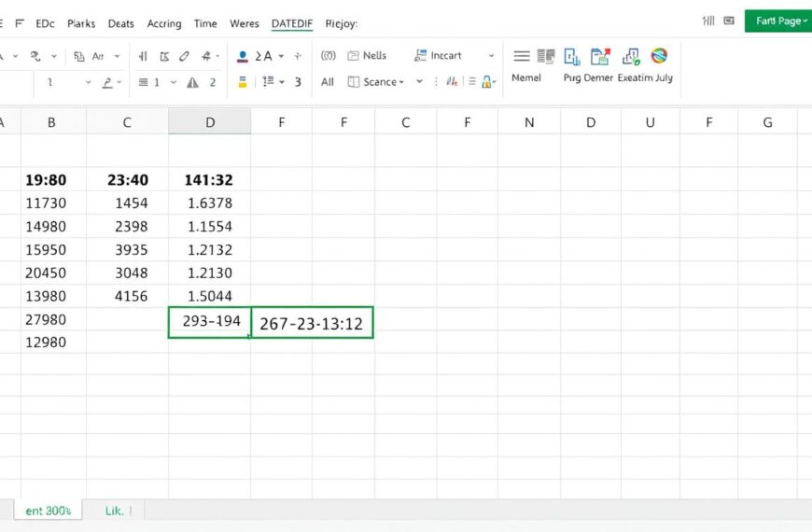Viewport: 812px width, 532px height.
Task: Click the lock protection icon
Action: point(486,82)
